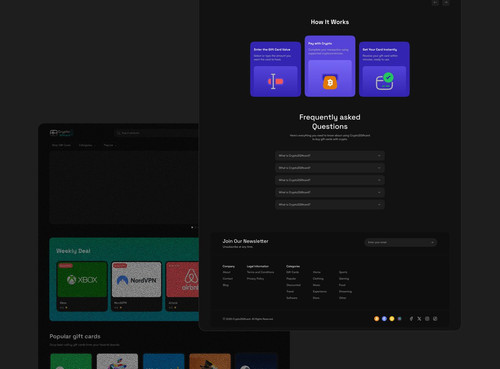Click the About link in footer
The image size is (500, 369).
tap(226, 272)
